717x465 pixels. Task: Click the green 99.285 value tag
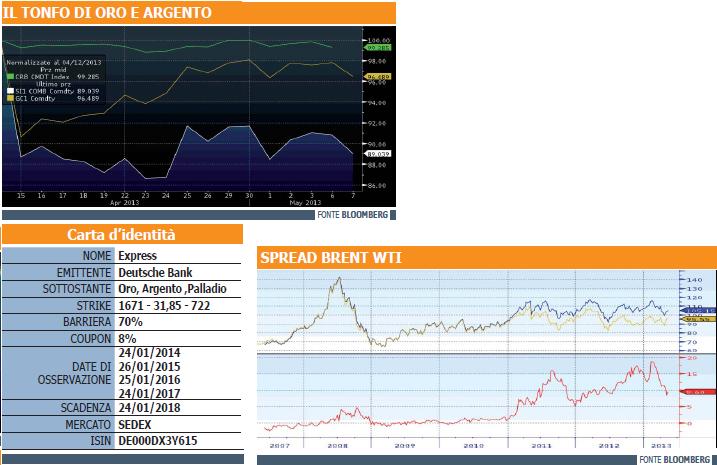(x=378, y=48)
